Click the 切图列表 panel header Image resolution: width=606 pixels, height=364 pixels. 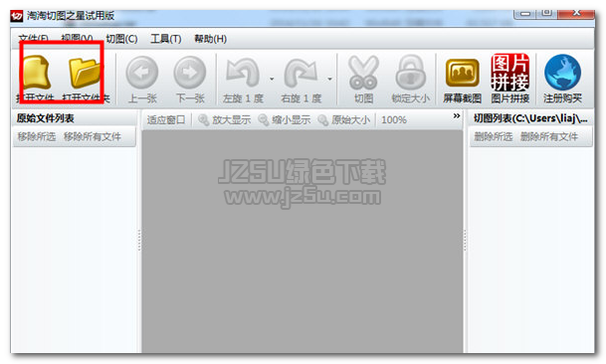[x=530, y=118]
